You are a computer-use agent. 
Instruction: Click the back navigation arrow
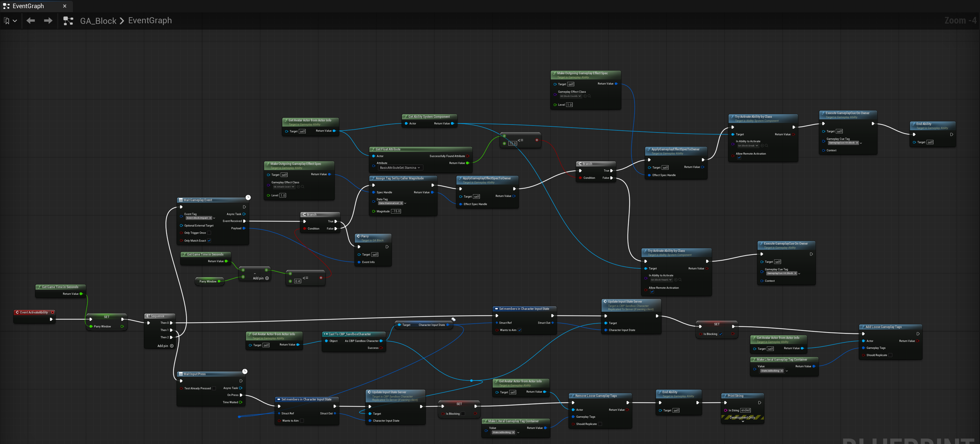31,21
